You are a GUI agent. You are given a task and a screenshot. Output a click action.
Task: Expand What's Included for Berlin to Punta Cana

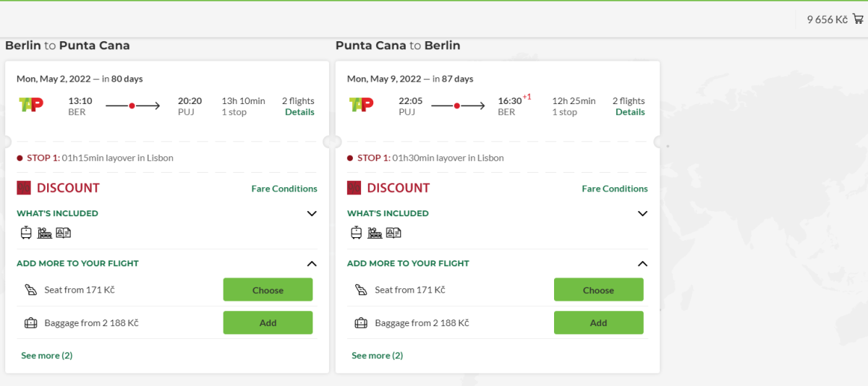[312, 213]
